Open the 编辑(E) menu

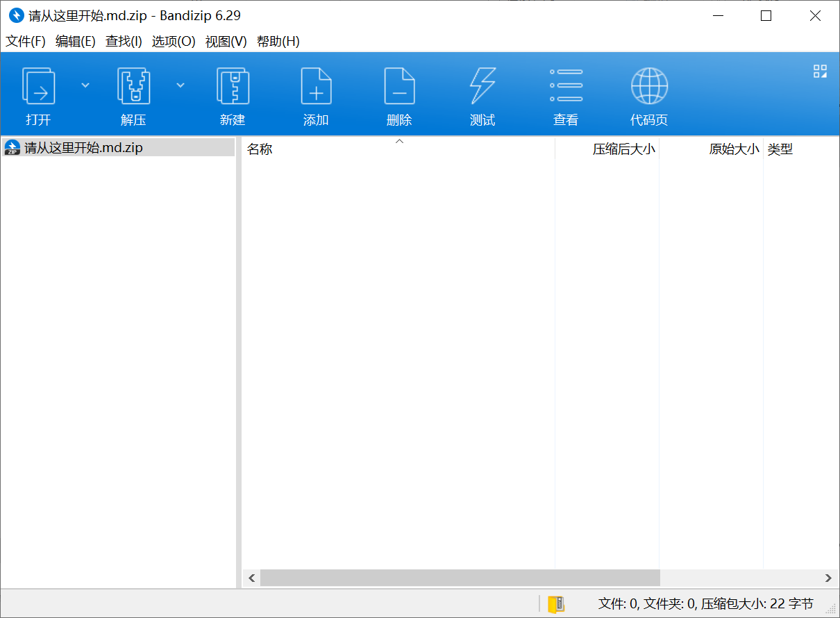[x=76, y=41]
